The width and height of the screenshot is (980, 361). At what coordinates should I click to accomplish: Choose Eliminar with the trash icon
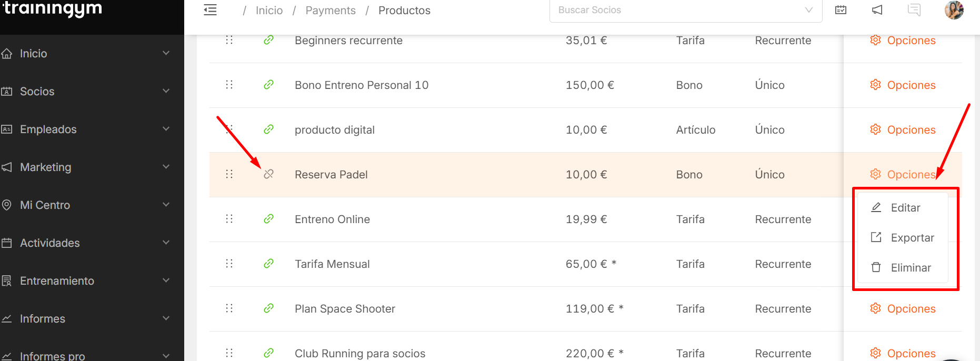(x=910, y=268)
